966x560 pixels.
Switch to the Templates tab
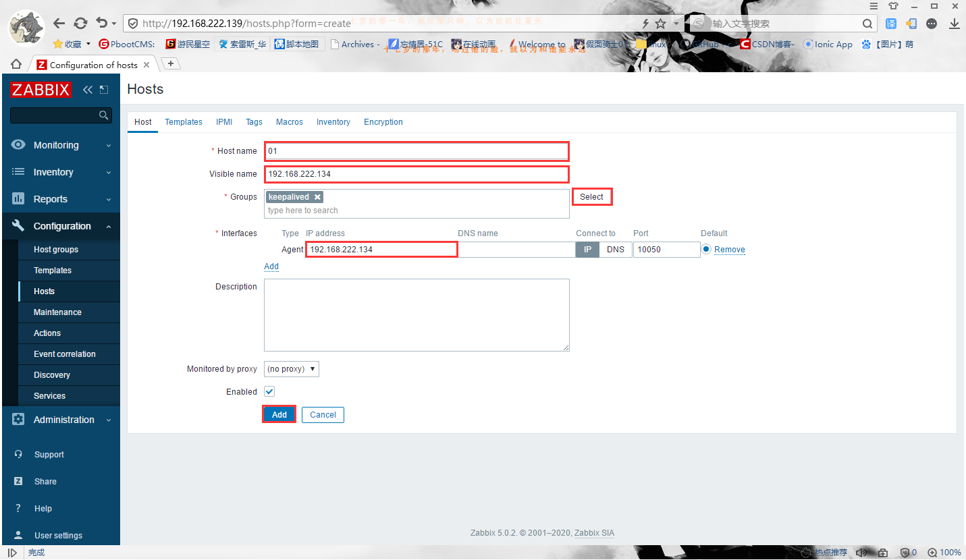click(184, 122)
